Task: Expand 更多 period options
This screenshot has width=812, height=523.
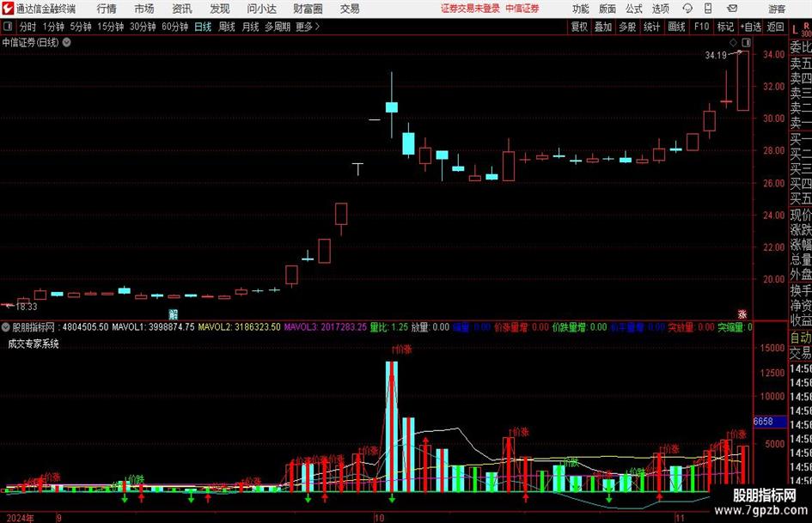Action: [x=308, y=27]
